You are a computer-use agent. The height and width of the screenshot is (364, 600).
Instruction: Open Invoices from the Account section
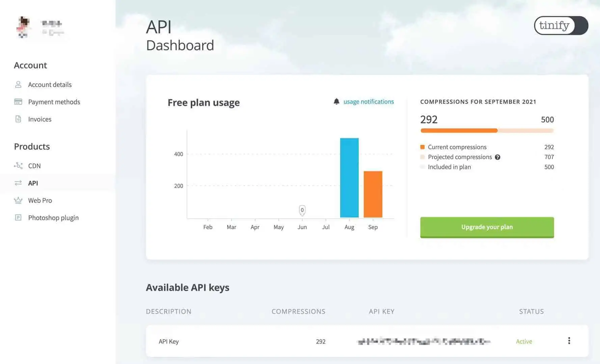point(40,119)
